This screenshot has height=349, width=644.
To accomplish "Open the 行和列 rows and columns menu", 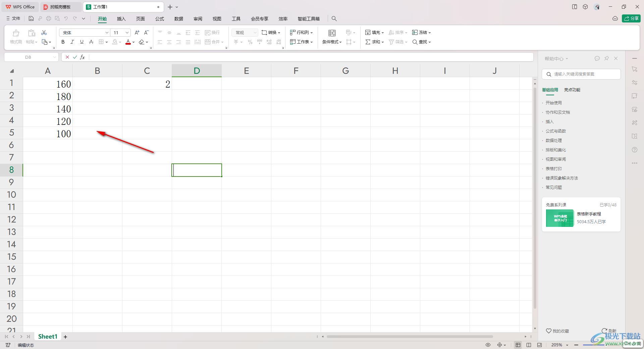I will [302, 33].
